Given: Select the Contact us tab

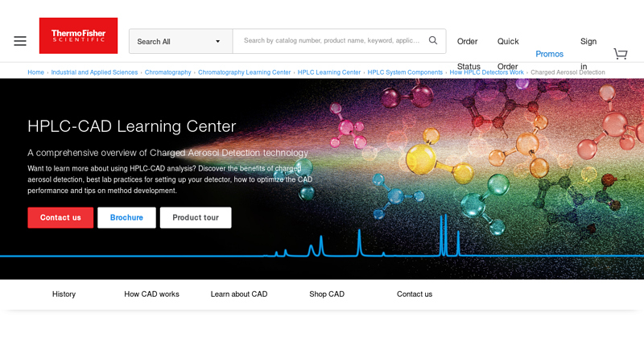Looking at the screenshot, I should click(x=415, y=294).
